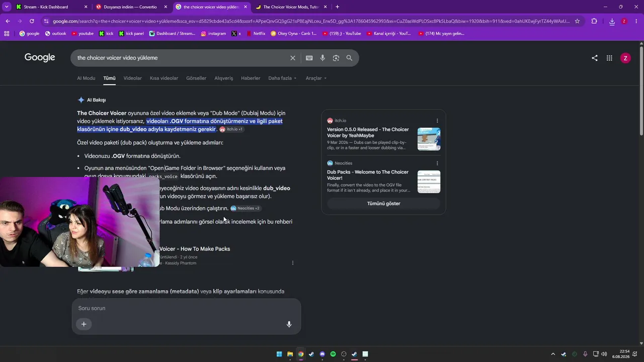The width and height of the screenshot is (644, 362).
Task: Click the Tümünü göster button
Action: 384,204
